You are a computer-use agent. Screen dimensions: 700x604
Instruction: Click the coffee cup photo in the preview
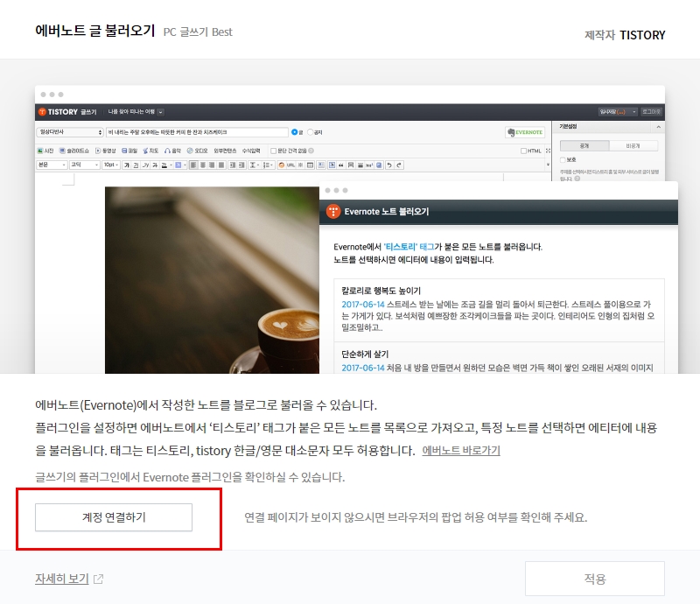(212, 280)
